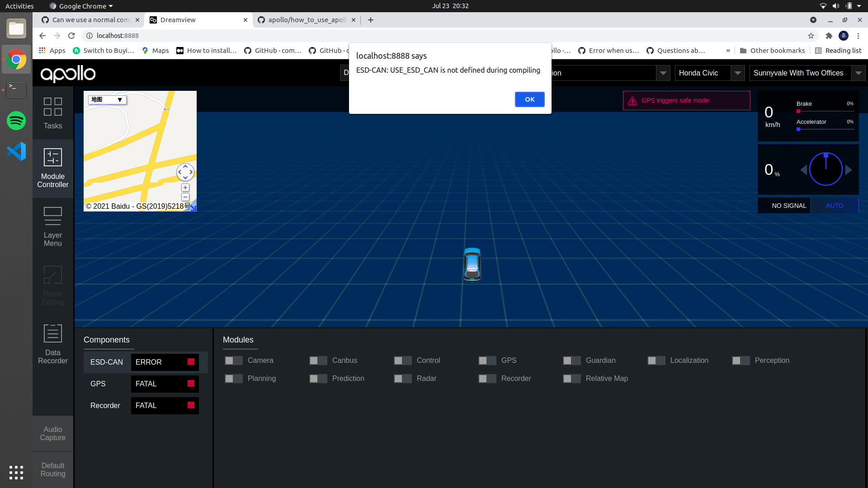Enable the Control module switch
Screen dimensions: 868x488
click(x=403, y=361)
